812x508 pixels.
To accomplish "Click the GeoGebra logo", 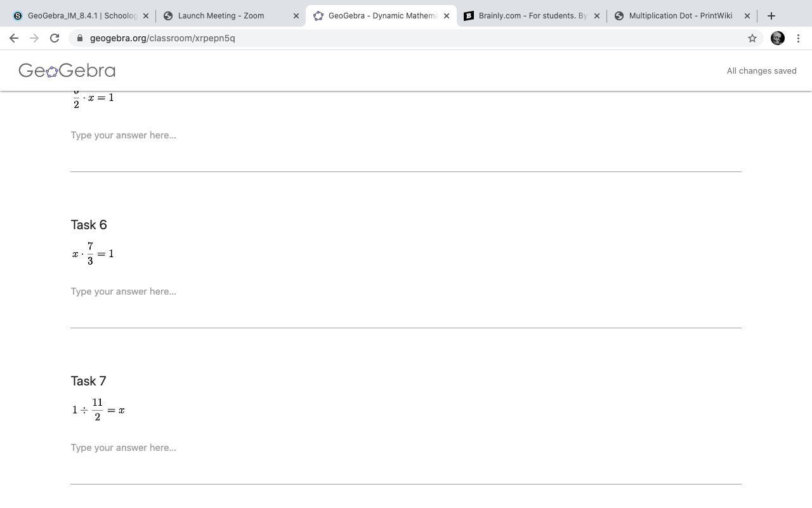I will pos(67,70).
